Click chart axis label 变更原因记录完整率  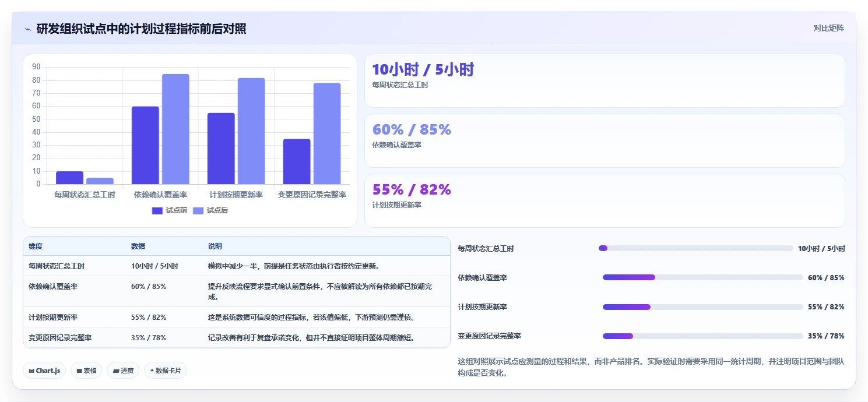point(312,195)
